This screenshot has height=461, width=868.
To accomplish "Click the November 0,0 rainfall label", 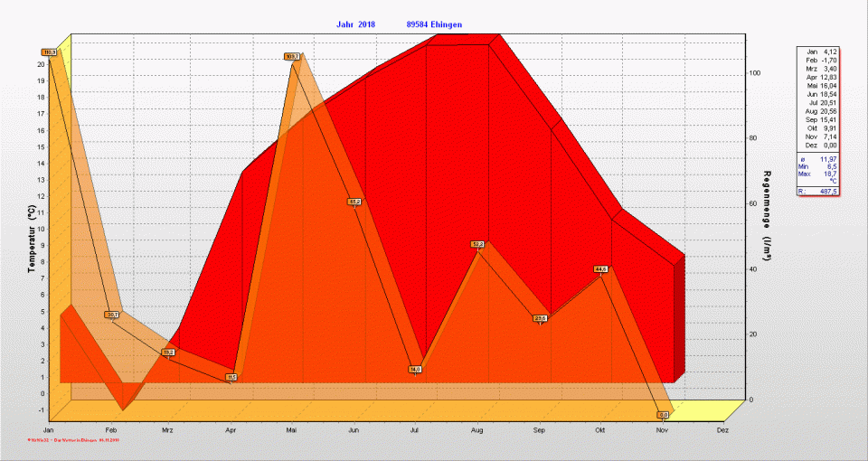I will [x=663, y=415].
